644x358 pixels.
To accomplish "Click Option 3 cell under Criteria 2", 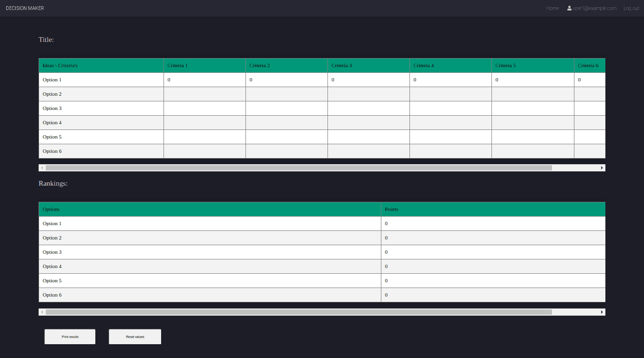I will coord(286,108).
